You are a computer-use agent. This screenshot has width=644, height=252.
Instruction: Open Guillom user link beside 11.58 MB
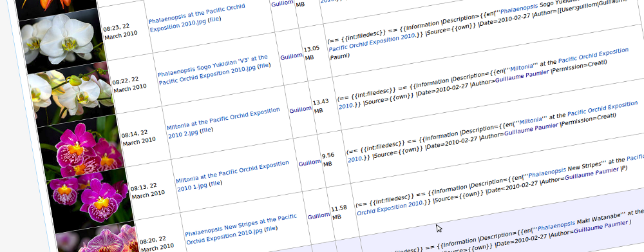coord(319,215)
